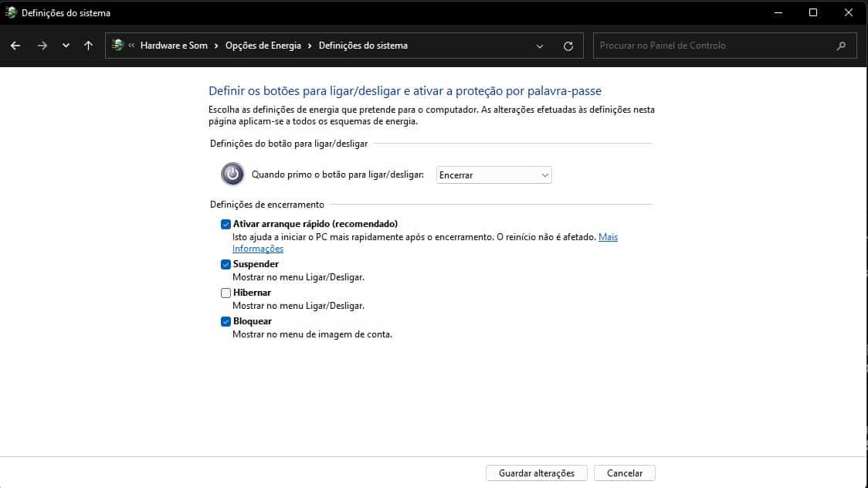This screenshot has height=488, width=868.
Task: Click the forward navigation arrow
Action: 42,46
